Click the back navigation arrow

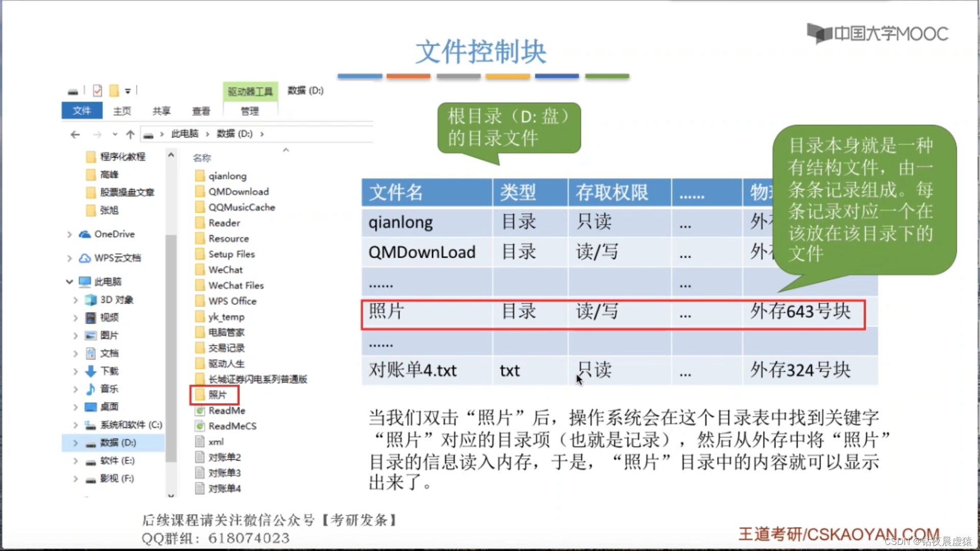pyautogui.click(x=75, y=134)
